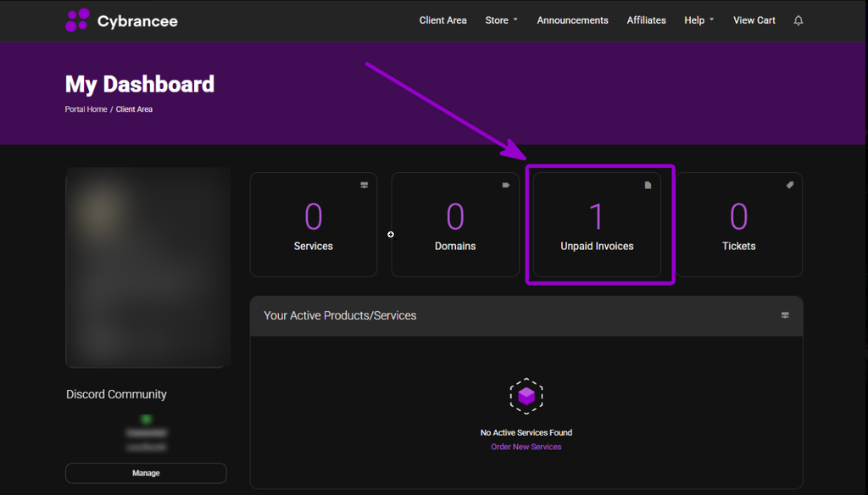Click the server icon in Services card
This screenshot has width=868, height=495.
[x=364, y=185]
